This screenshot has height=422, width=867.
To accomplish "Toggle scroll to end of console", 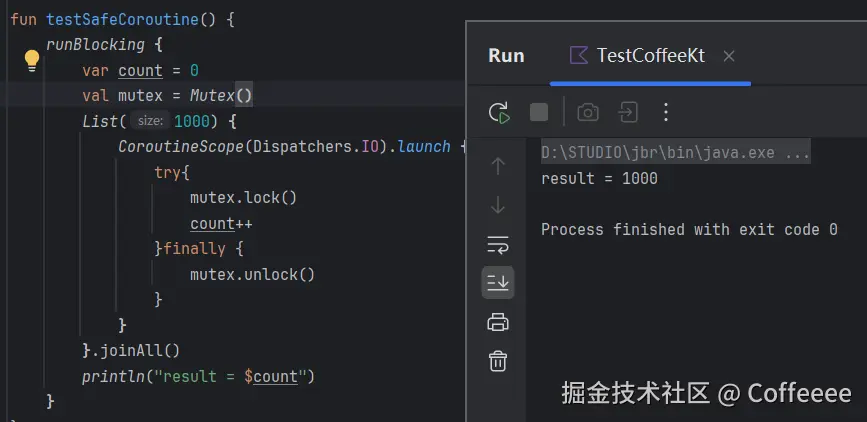I will (498, 283).
